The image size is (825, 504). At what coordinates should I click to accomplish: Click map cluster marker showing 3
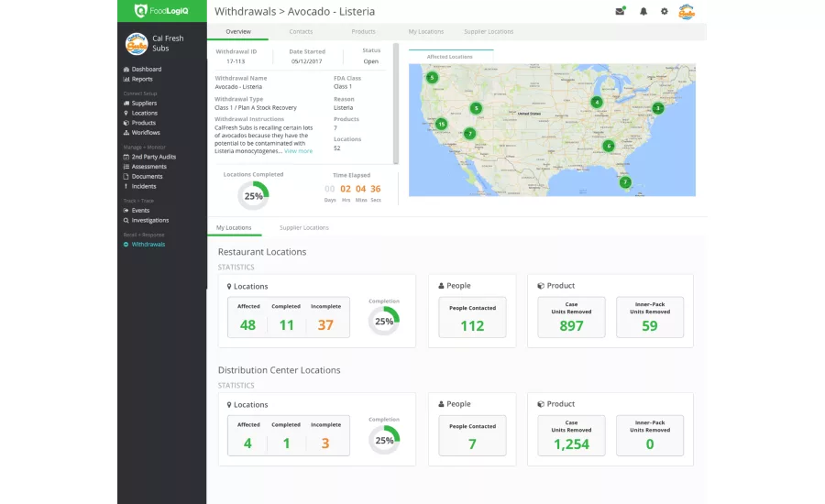point(657,108)
